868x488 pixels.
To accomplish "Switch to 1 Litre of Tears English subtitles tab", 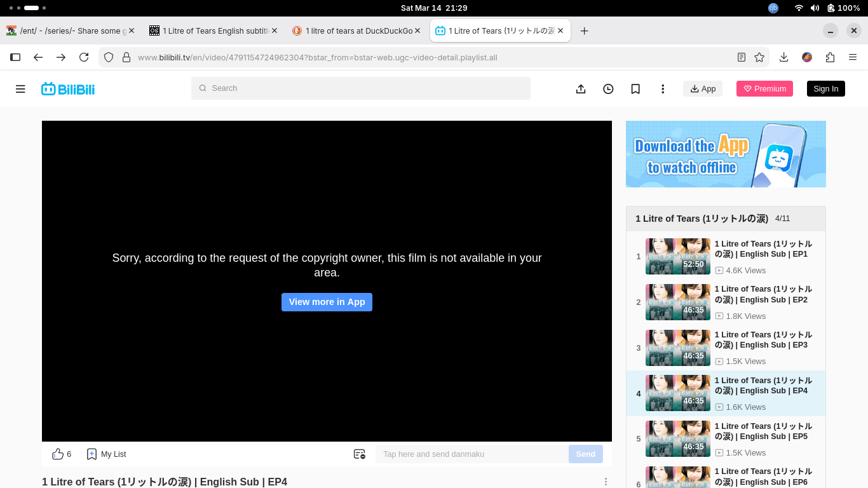I will pyautogui.click(x=213, y=30).
